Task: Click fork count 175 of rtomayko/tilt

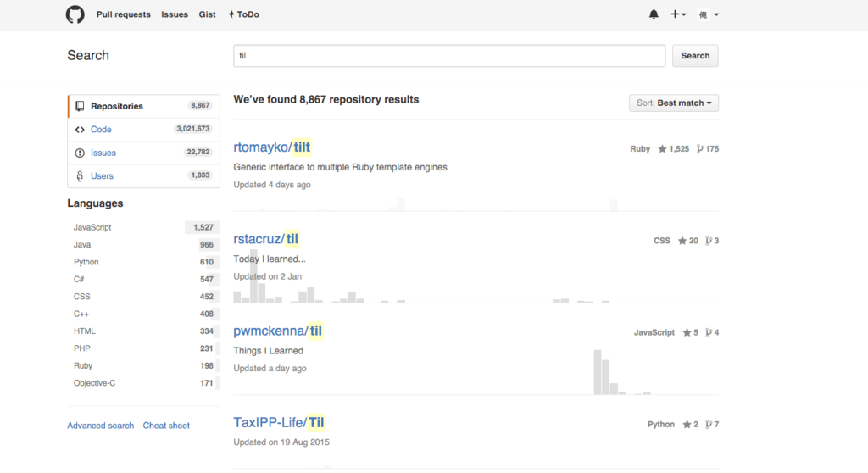Action: tap(708, 149)
